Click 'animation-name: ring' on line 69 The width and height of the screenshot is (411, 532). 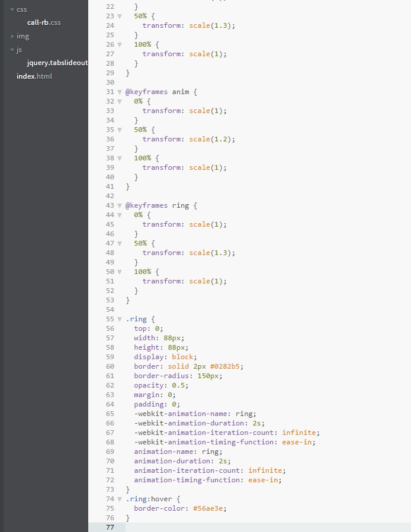[x=176, y=452]
